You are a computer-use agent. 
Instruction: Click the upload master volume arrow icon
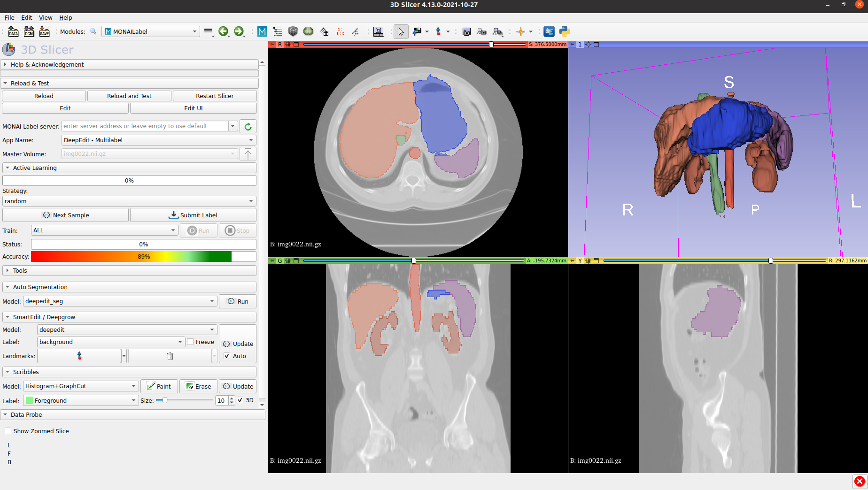click(248, 154)
